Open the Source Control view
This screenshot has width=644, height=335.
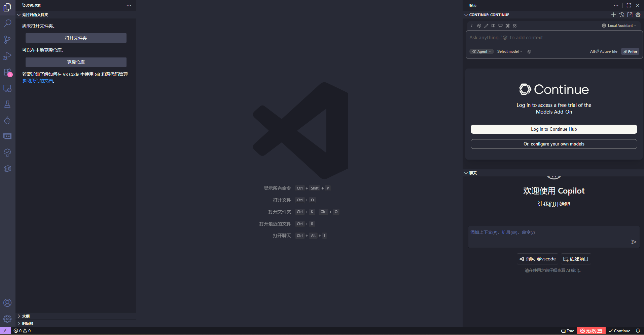click(x=7, y=39)
